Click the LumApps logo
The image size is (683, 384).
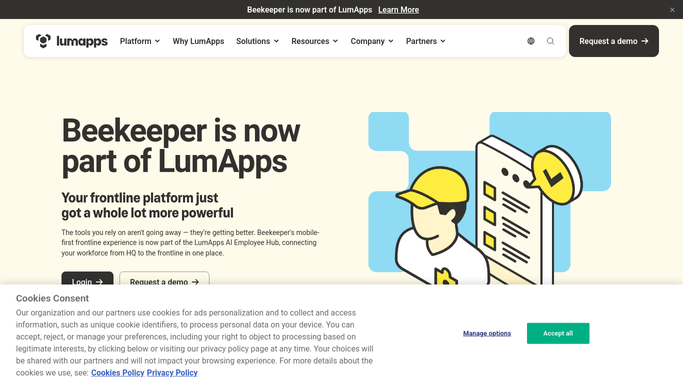71,41
